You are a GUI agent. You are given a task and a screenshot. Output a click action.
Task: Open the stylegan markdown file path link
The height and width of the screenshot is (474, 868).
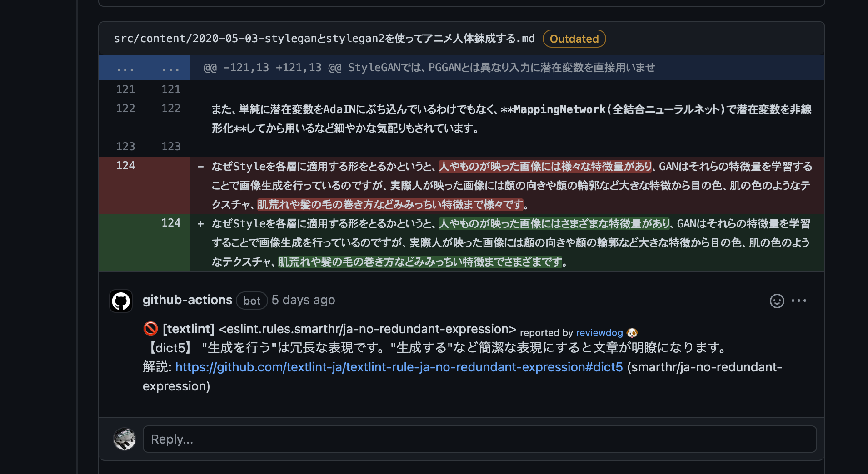324,39
